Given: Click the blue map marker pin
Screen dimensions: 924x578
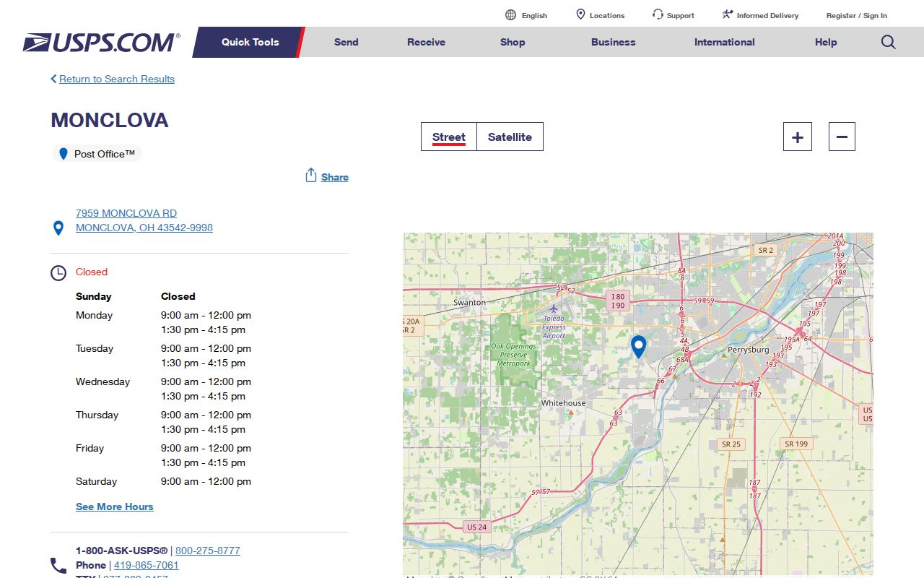Looking at the screenshot, I should click(638, 347).
